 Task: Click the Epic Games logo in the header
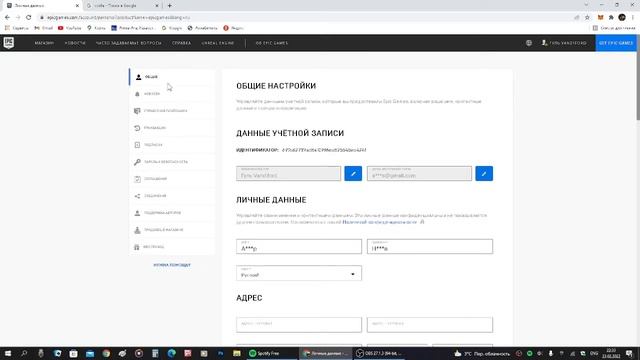point(9,42)
